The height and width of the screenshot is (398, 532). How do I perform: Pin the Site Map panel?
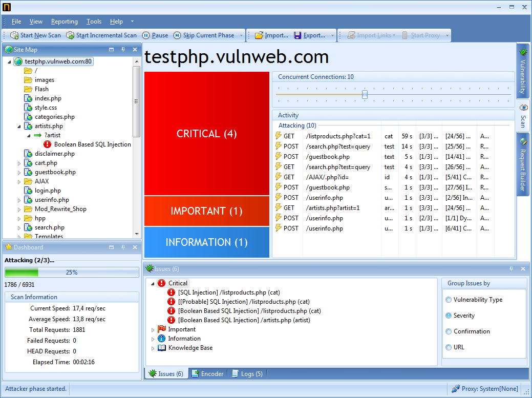122,49
